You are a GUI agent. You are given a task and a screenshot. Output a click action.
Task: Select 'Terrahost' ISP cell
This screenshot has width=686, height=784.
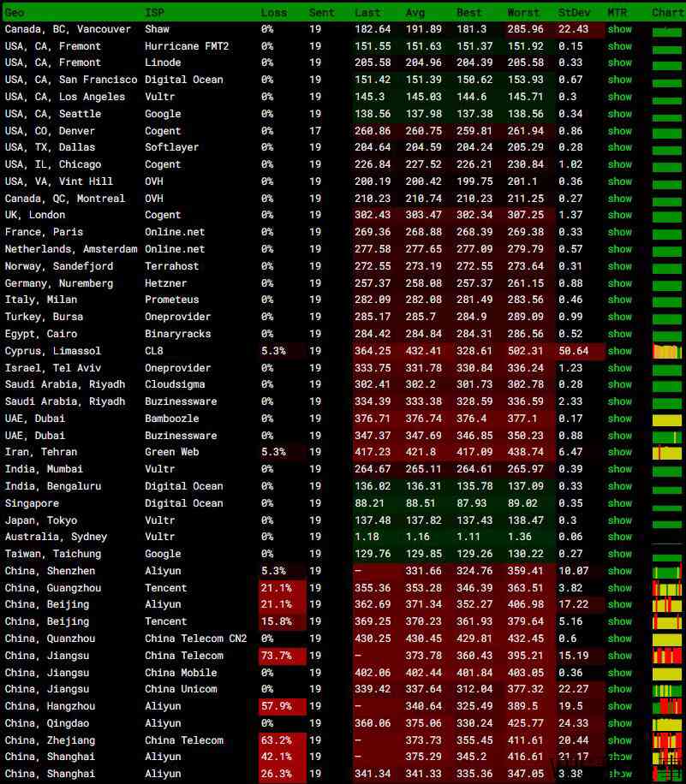171,266
